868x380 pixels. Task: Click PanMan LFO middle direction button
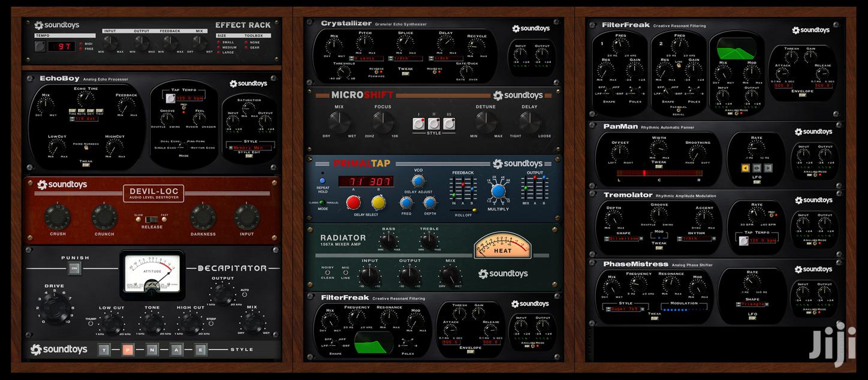tap(757, 168)
